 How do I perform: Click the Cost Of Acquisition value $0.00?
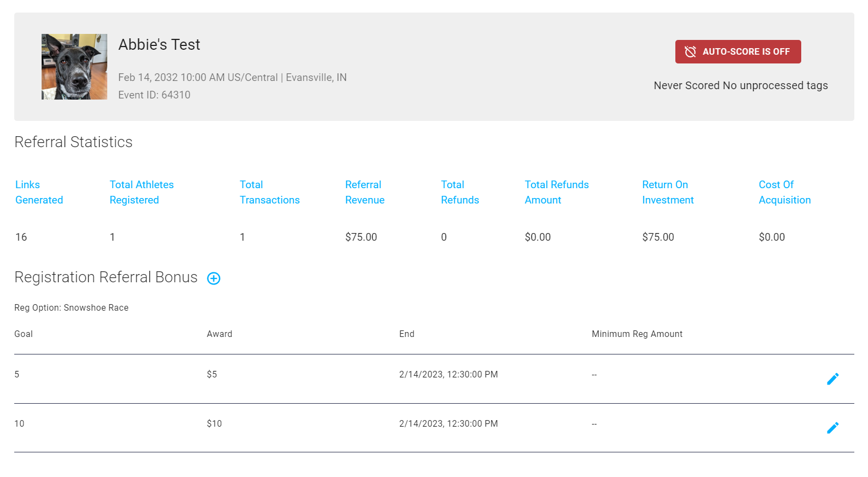[x=772, y=237]
